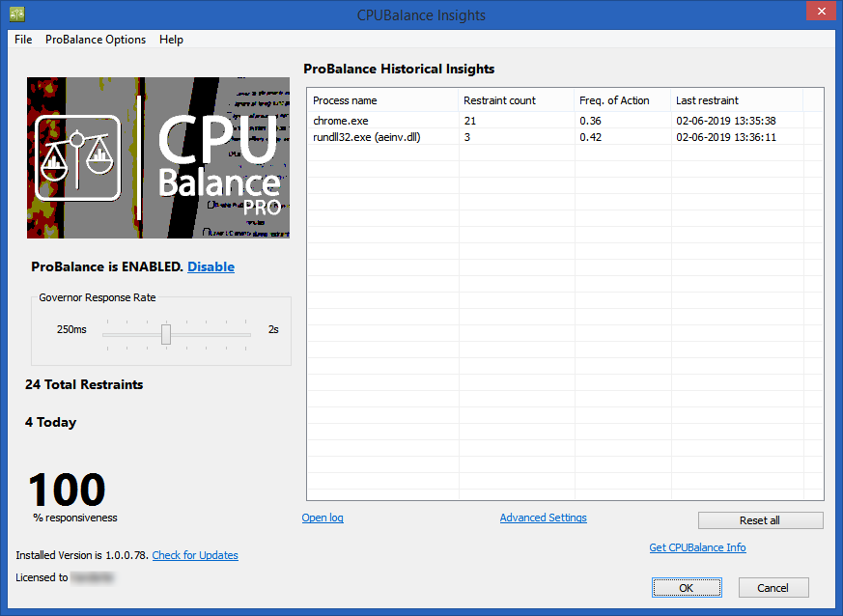The height and width of the screenshot is (616, 843).
Task: Sort by Process name column header
Action: 382,100
